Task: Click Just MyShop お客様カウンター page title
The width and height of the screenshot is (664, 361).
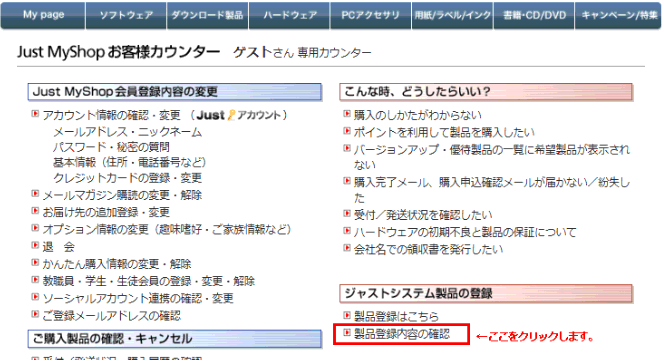Action: (x=119, y=52)
